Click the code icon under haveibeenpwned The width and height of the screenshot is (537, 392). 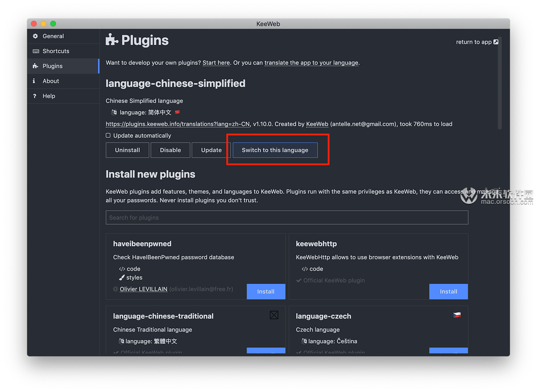pos(122,269)
